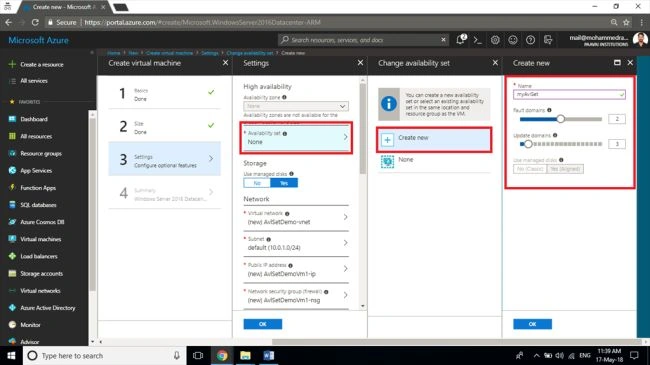Open Azure Cosmos DB sidebar item
This screenshot has height=365, width=650.
point(42,222)
